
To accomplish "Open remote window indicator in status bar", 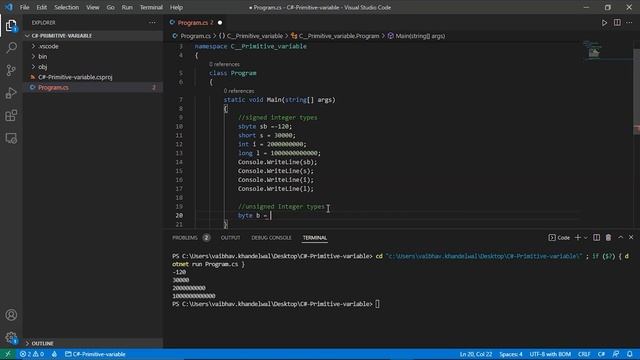I will pos(8,354).
